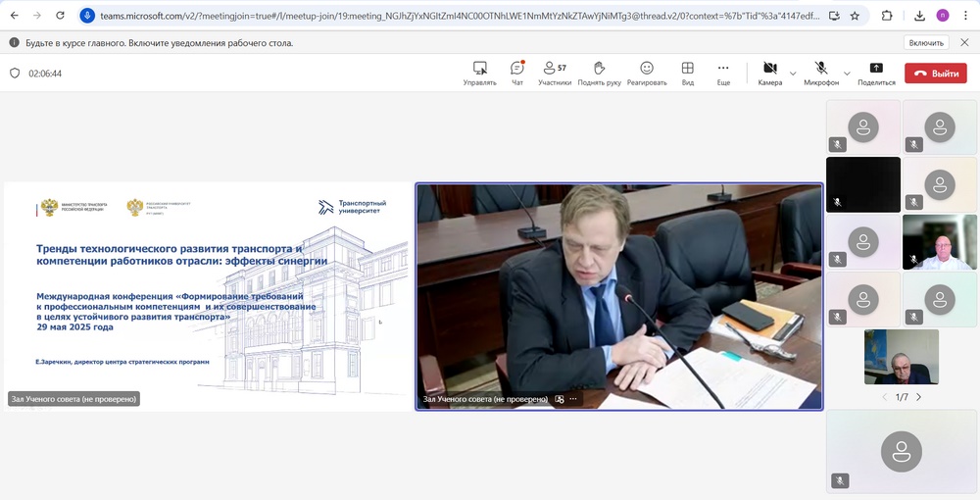Click the participant icon beside speaker name label
Viewport: 980px width, 500px height.
coord(560,399)
